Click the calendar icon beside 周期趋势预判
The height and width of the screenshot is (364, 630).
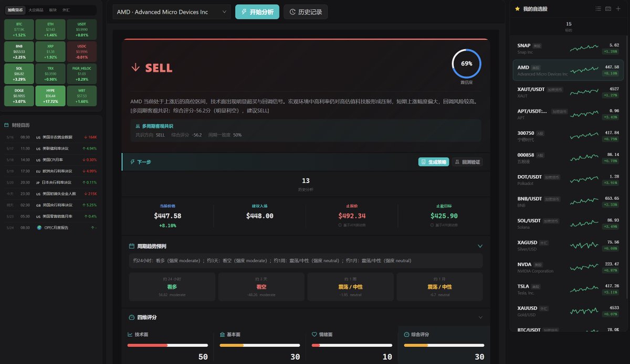tap(132, 246)
